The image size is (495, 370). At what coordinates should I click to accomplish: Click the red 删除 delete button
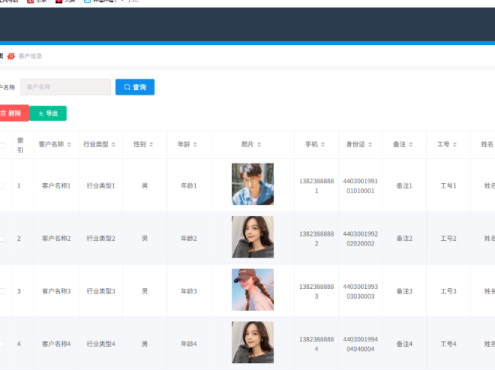(x=14, y=113)
